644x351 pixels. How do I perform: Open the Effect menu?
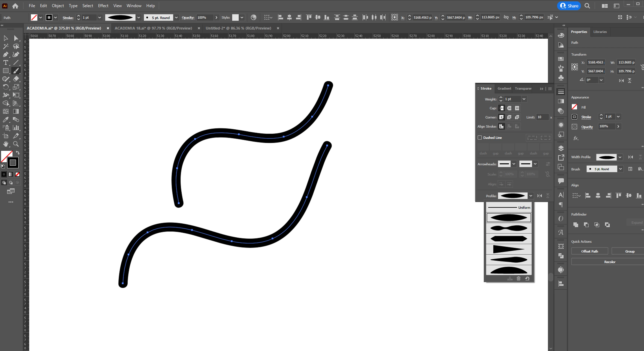point(103,6)
